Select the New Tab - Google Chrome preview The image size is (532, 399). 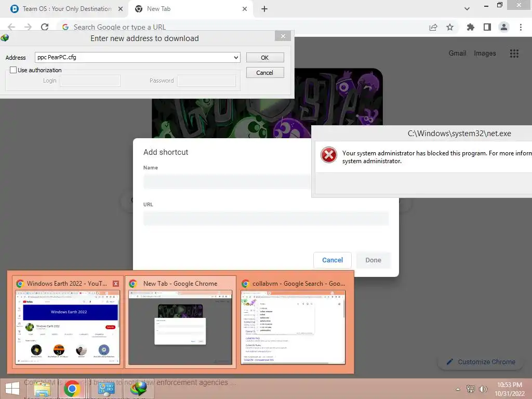click(x=180, y=322)
